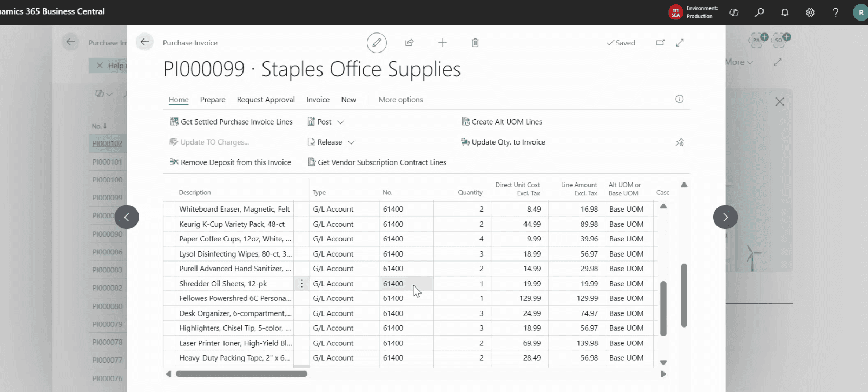Click the Release action
Viewport: 868px width, 392px height.
(325, 142)
